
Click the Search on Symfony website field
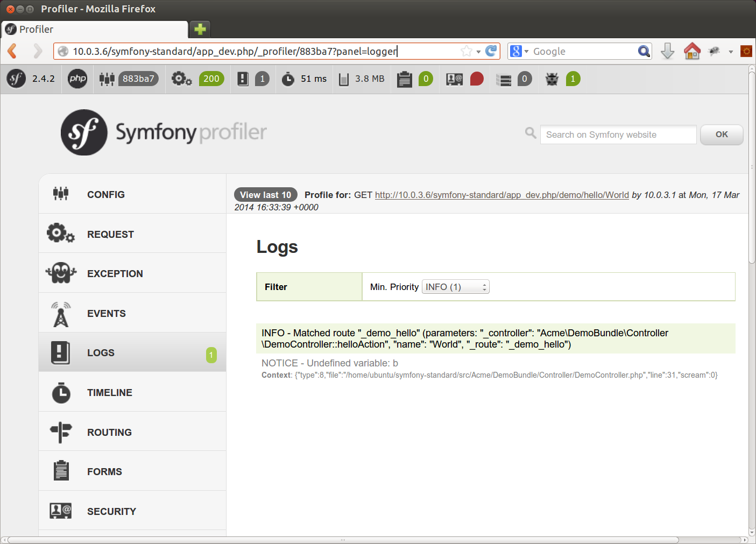(x=618, y=135)
